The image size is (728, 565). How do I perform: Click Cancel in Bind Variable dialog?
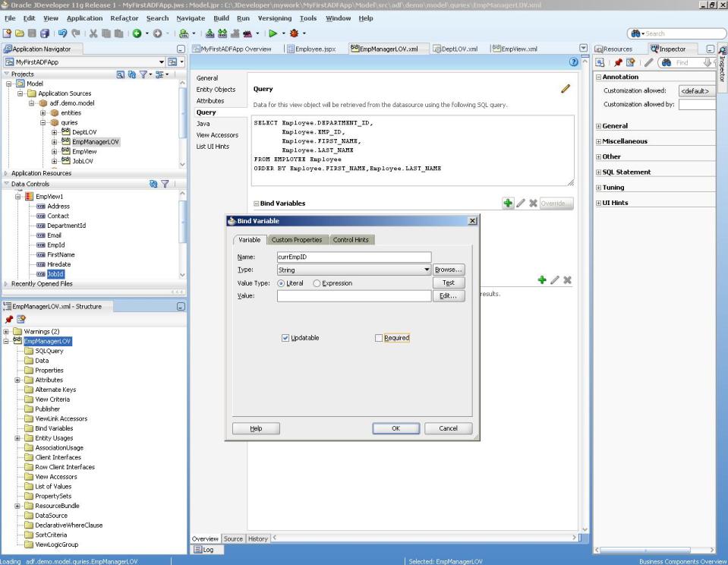tap(448, 428)
